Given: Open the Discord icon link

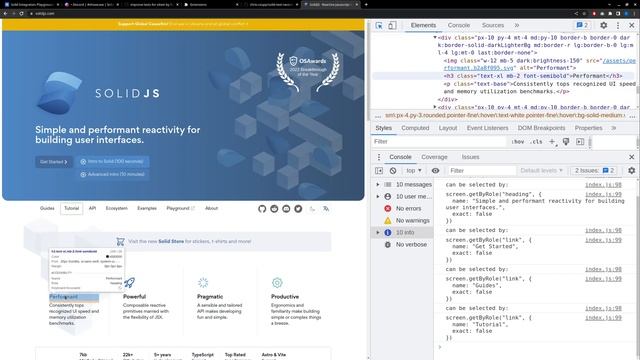Looking at the screenshot, I should (286, 209).
